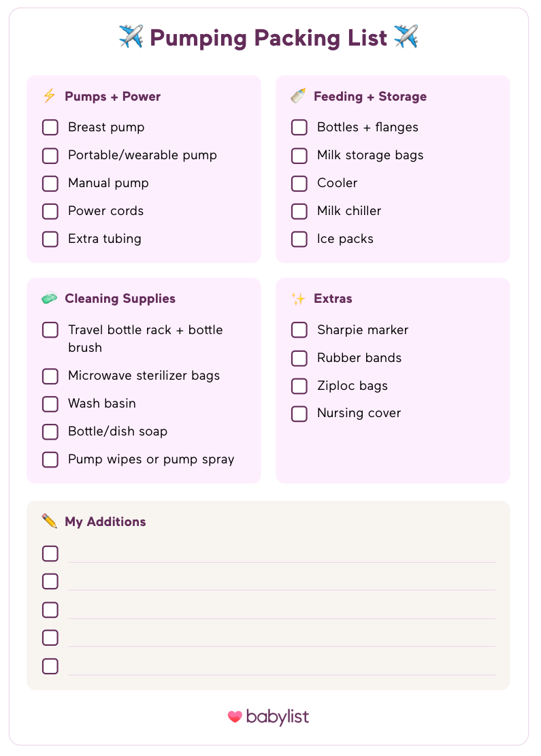This screenshot has height=756, width=541.
Task: Check the first My Additions checkbox
Action: click(x=50, y=553)
